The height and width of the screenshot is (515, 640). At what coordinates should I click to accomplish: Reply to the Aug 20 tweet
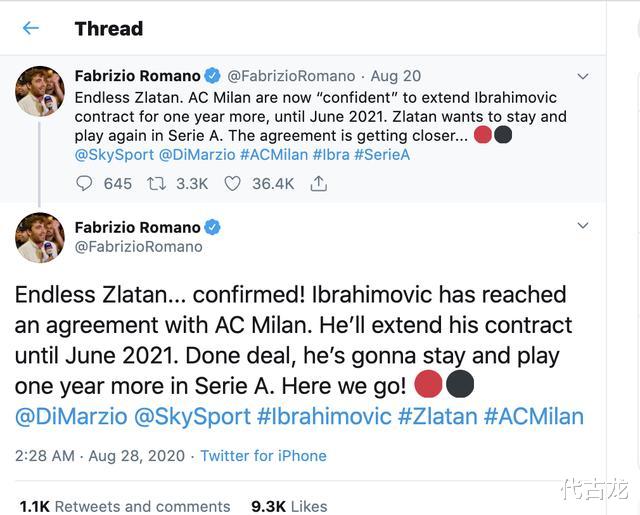[85, 183]
